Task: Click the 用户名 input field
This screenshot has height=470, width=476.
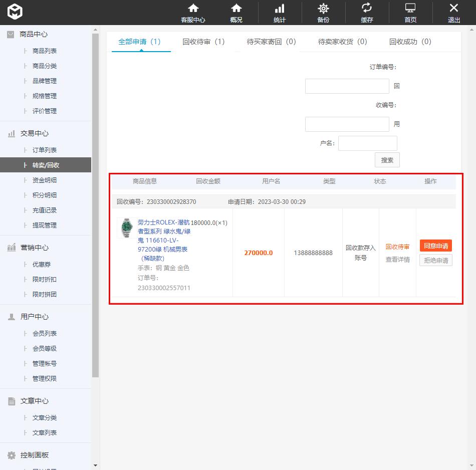Action: tap(367, 143)
